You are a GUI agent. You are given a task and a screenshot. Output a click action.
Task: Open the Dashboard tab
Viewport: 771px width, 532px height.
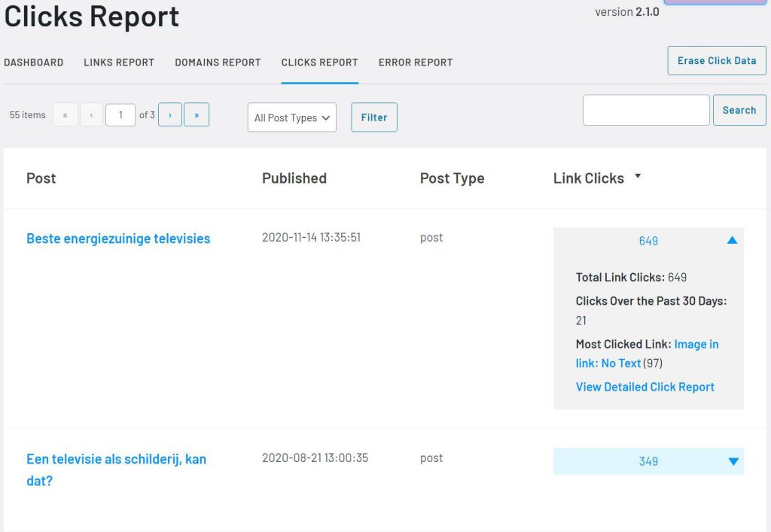click(x=33, y=62)
